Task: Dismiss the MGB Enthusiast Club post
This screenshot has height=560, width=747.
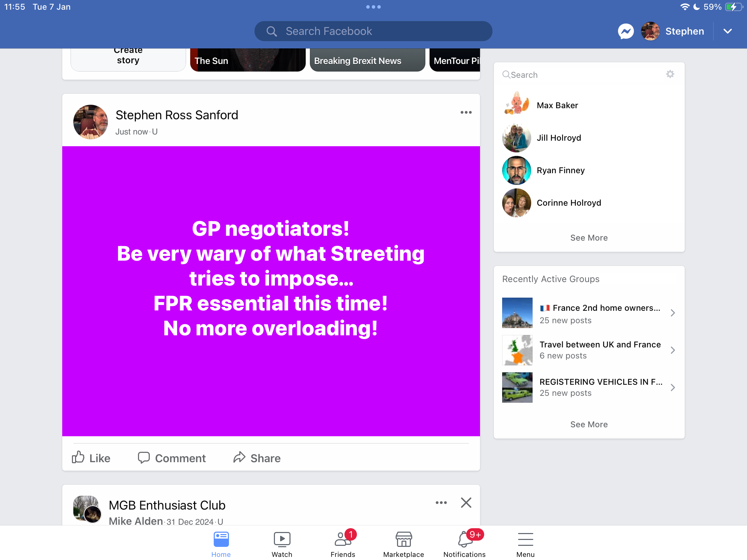Action: coord(466,503)
